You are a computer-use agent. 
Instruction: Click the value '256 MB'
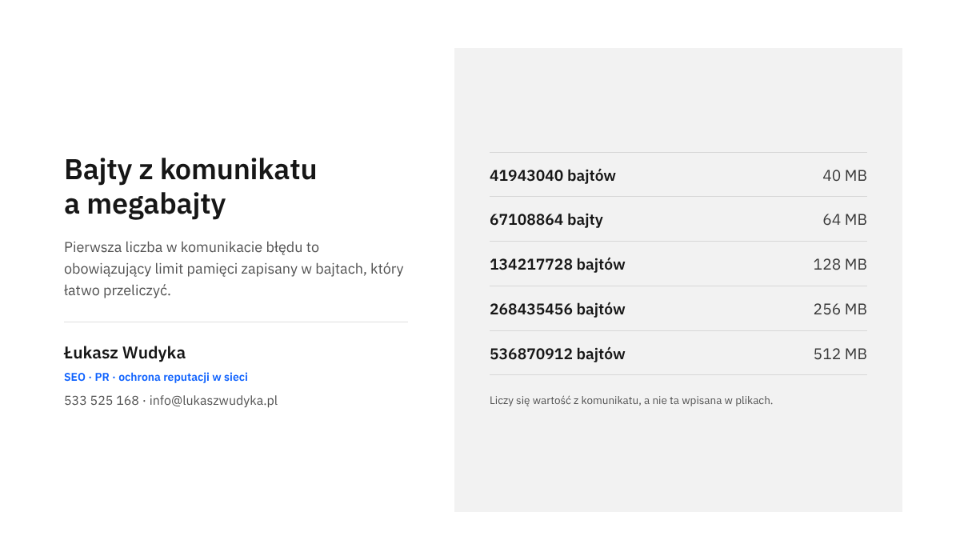pos(840,309)
